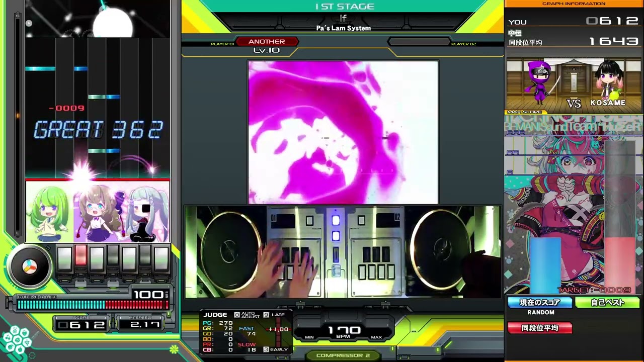The image size is (644, 362).
Task: Click the magenta background video
Action: (x=343, y=132)
